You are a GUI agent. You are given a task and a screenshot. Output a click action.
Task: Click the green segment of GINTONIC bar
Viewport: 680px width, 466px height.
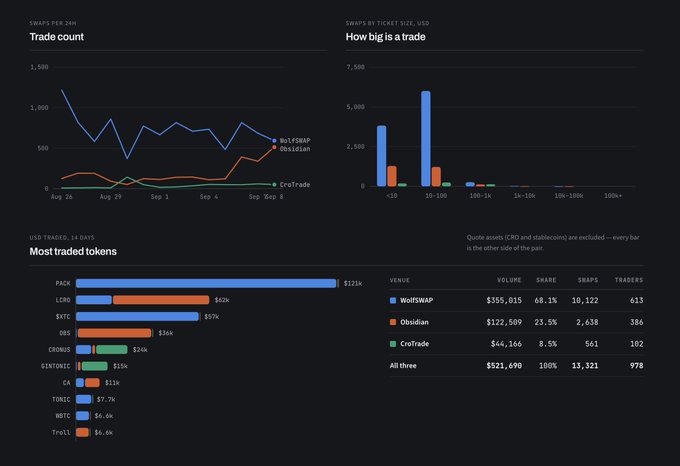(x=95, y=366)
